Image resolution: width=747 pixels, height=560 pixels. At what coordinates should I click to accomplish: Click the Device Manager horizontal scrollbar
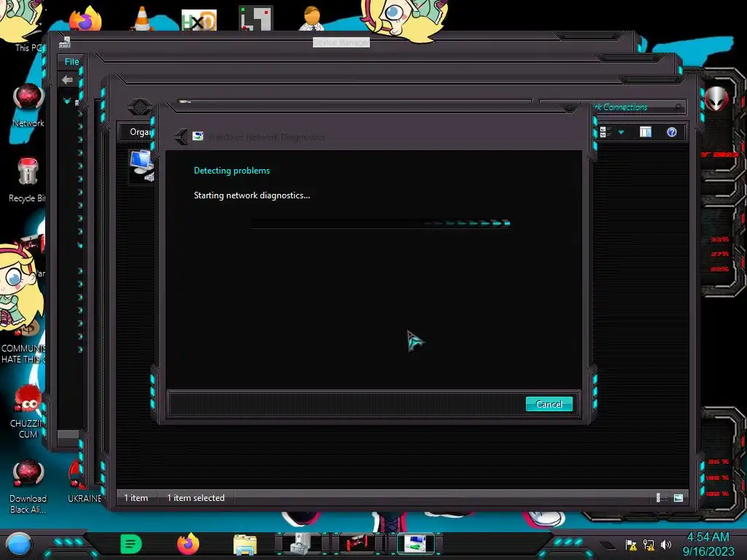(68, 435)
